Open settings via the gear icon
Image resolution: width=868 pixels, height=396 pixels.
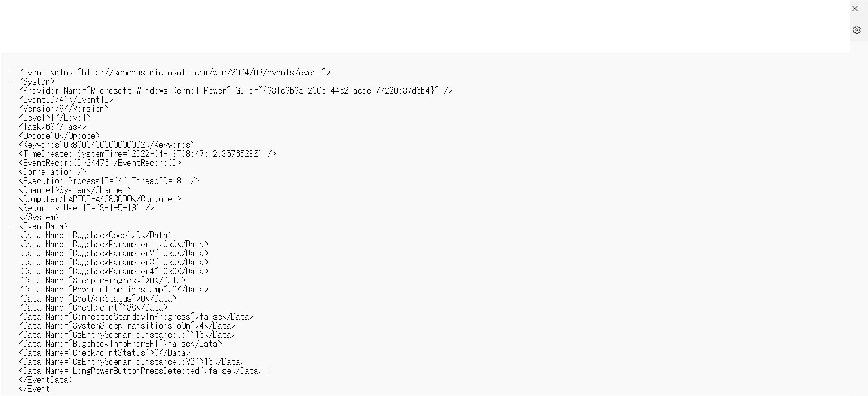click(857, 30)
